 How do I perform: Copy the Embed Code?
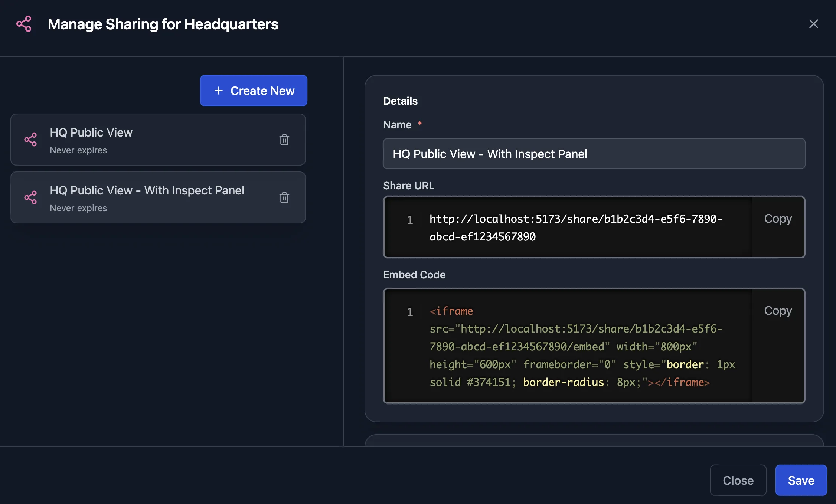pyautogui.click(x=778, y=311)
